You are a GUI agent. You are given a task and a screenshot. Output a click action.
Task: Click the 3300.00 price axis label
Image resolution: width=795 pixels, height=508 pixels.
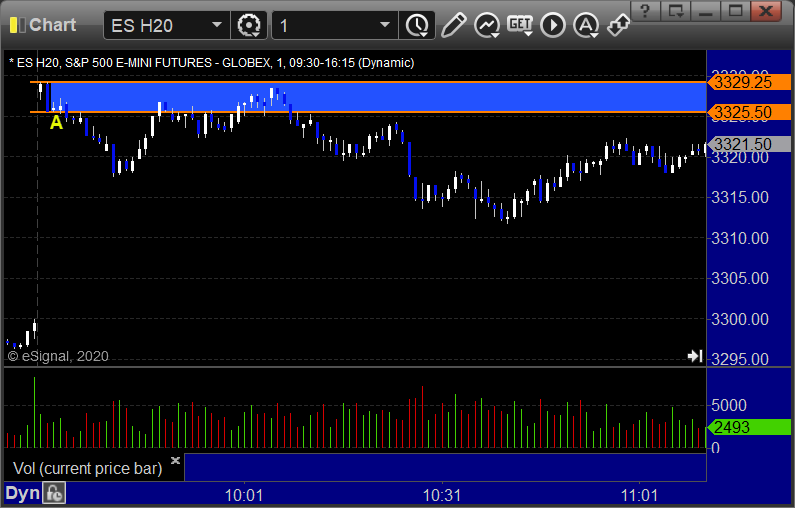pos(740,319)
